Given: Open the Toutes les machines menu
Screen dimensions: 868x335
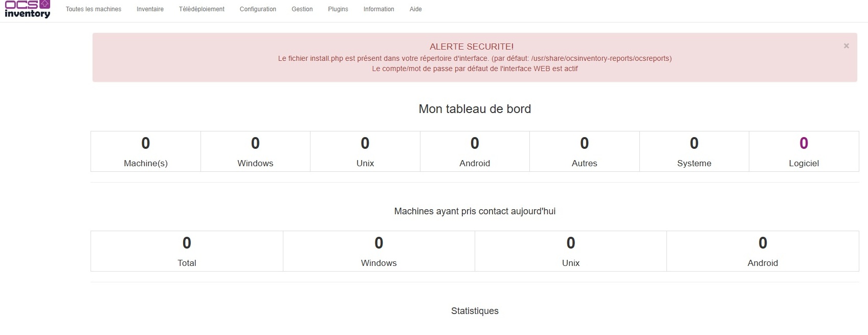Looking at the screenshot, I should click(93, 9).
